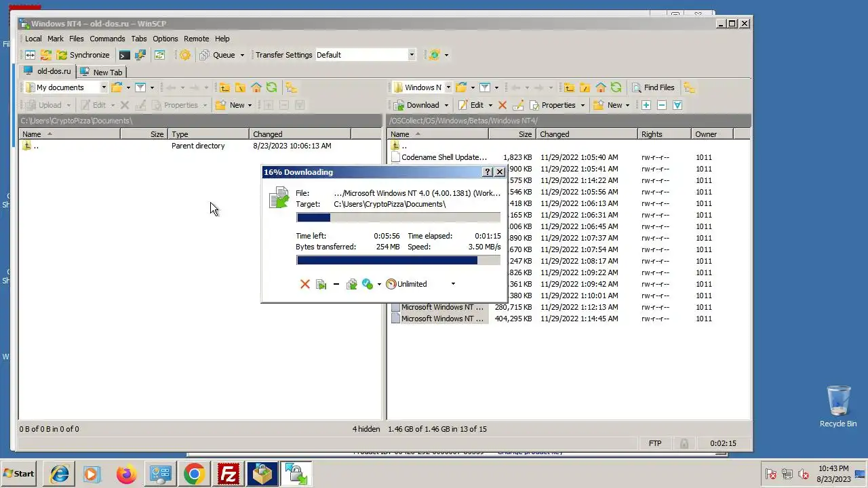Open the local New dropdown button
The image size is (868, 488).
click(x=233, y=105)
